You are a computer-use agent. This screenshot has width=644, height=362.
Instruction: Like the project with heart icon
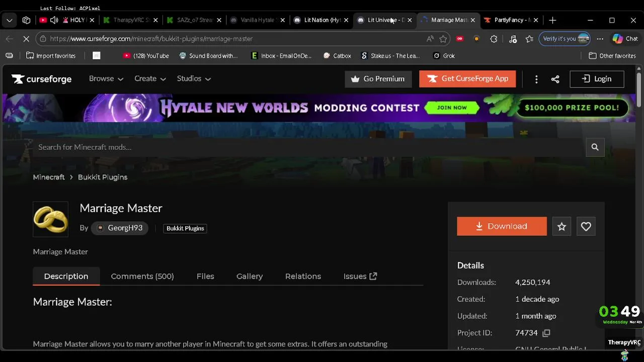pyautogui.click(x=586, y=227)
